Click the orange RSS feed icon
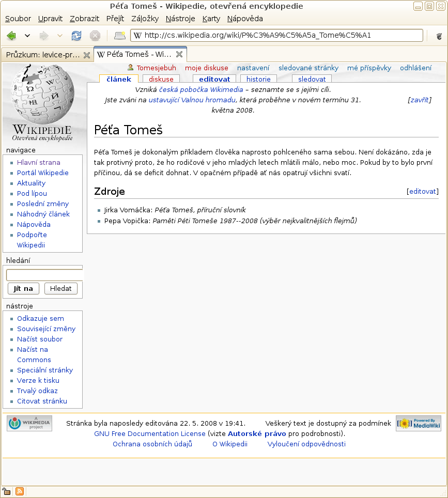This screenshot has width=448, height=498. (20, 491)
